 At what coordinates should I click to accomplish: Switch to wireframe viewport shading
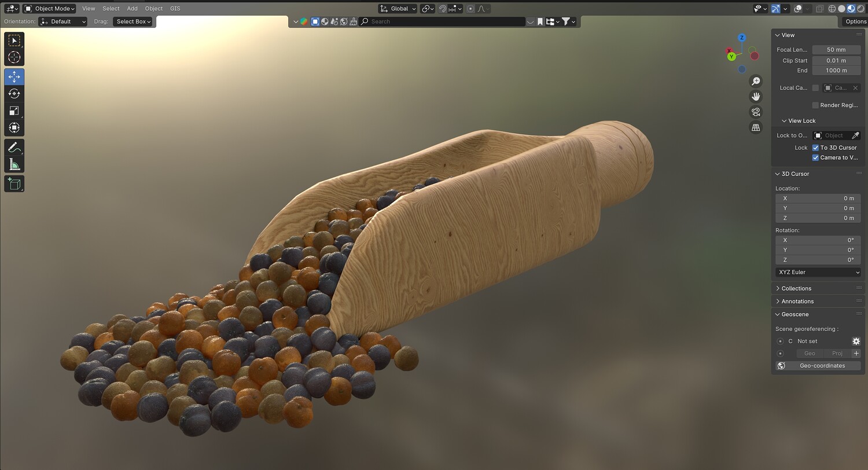pyautogui.click(x=833, y=9)
